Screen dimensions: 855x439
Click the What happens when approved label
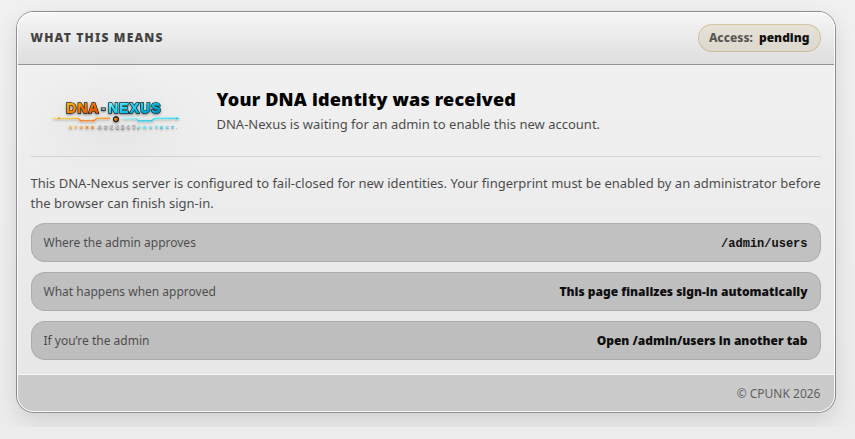pyautogui.click(x=130, y=292)
